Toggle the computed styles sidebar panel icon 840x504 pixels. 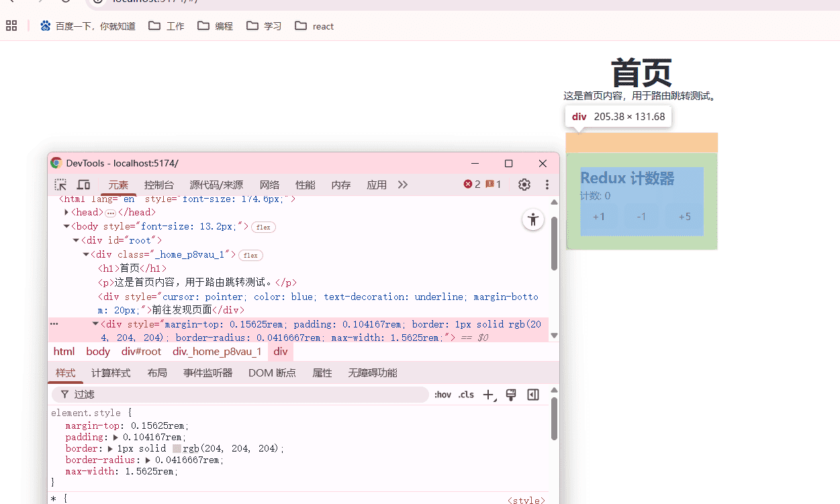(533, 395)
